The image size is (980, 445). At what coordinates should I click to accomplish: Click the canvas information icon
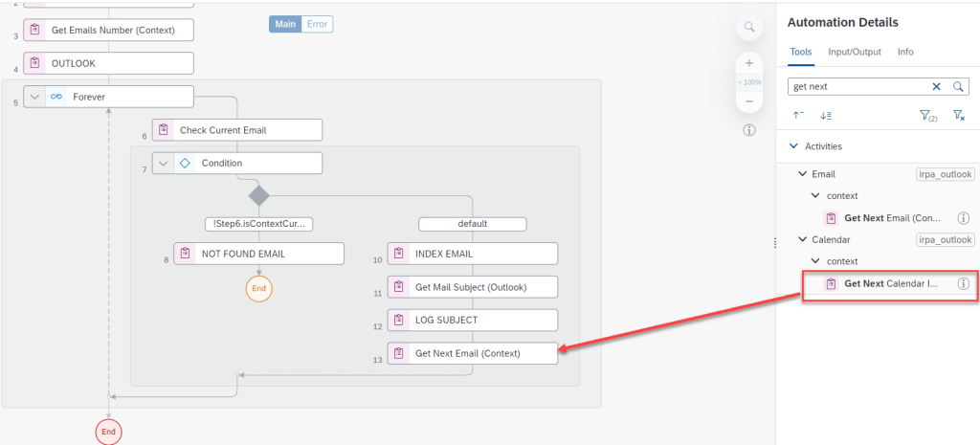click(x=749, y=130)
